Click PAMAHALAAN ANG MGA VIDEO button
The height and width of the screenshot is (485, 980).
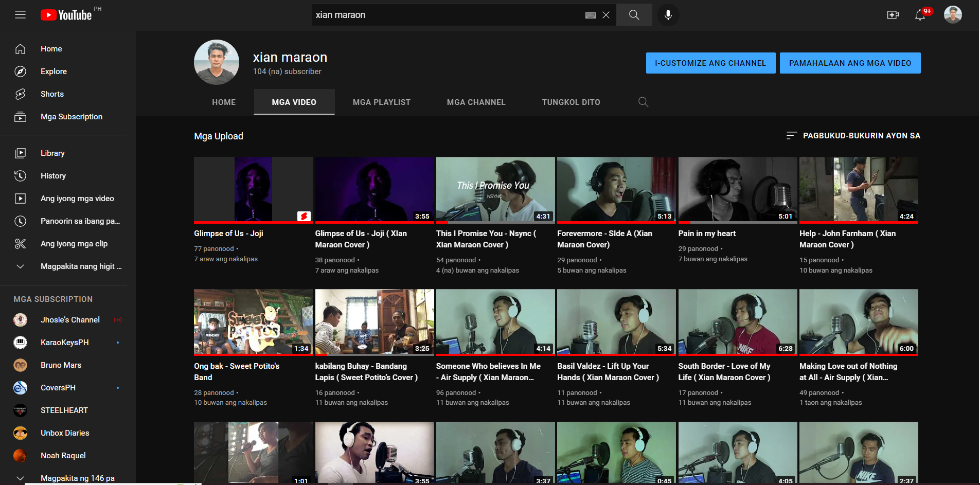point(850,63)
